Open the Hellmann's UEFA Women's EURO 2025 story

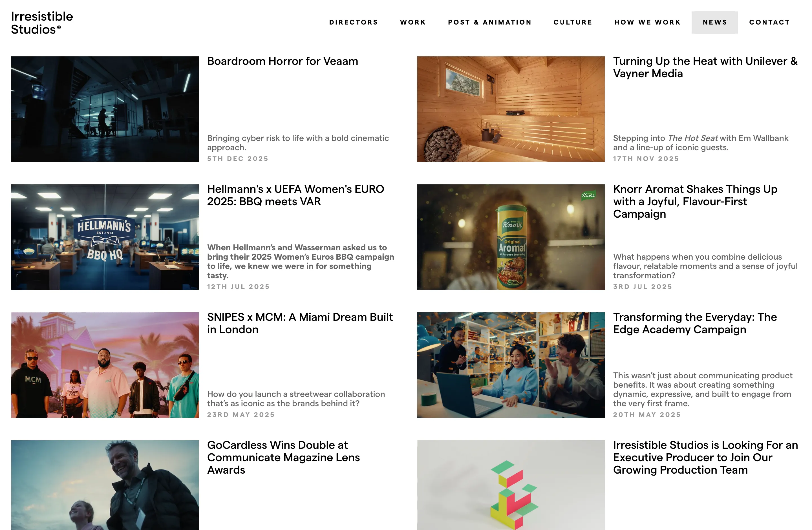click(x=295, y=195)
